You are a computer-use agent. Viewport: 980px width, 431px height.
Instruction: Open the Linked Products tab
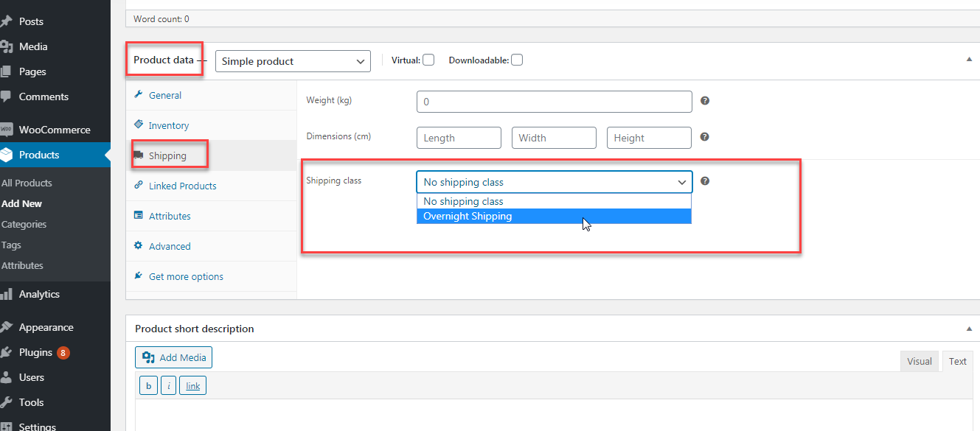[182, 186]
